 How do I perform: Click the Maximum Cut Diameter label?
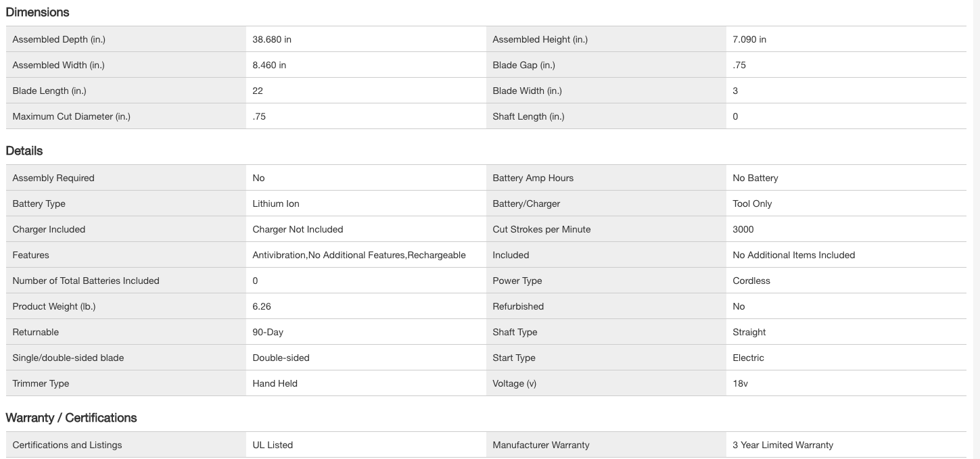pos(71,116)
